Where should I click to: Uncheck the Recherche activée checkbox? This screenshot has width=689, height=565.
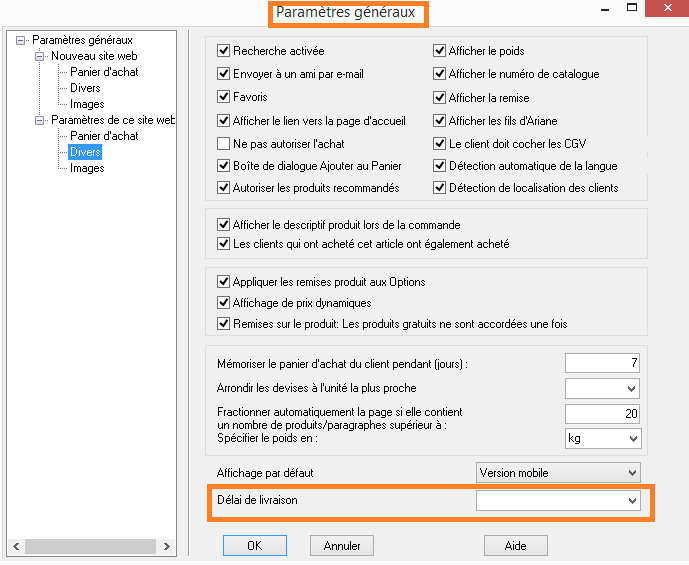tap(224, 51)
